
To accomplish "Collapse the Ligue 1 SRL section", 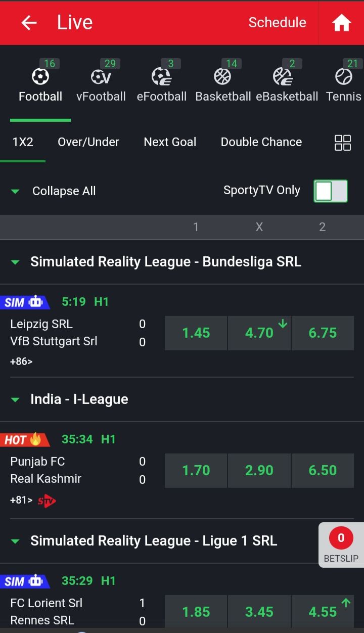I will (x=15, y=541).
